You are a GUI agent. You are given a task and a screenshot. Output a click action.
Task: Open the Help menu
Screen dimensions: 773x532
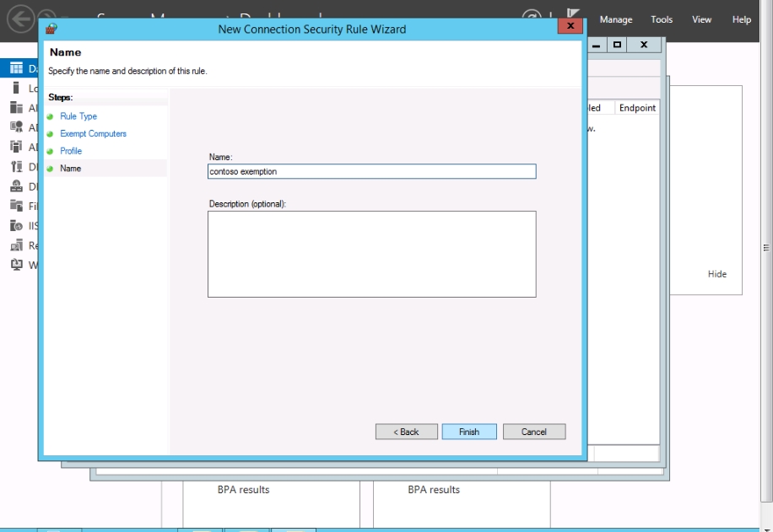(741, 19)
